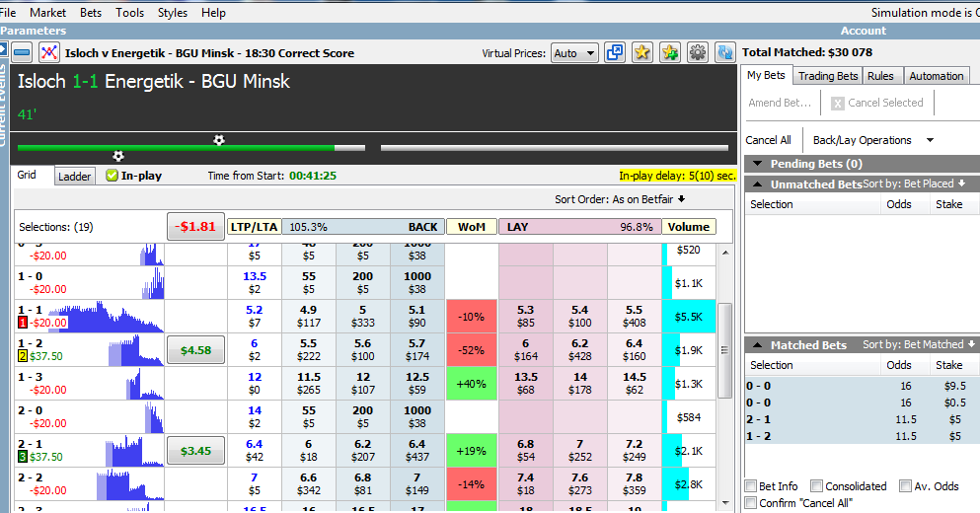This screenshot has height=513, width=980.
Task: Click the $3.45 green-up button on 2 - 1
Action: 195,451
